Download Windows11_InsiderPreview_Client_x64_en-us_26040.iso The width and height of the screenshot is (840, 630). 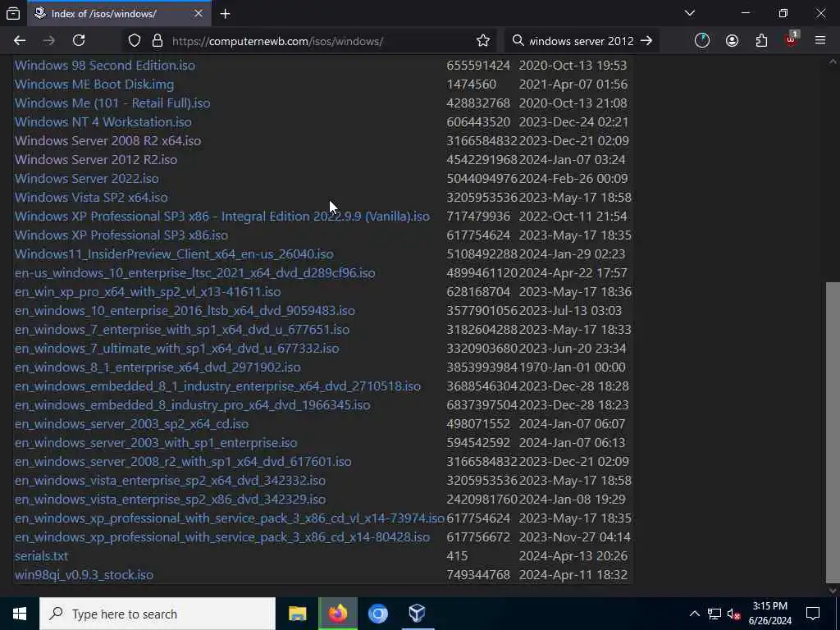(x=174, y=254)
